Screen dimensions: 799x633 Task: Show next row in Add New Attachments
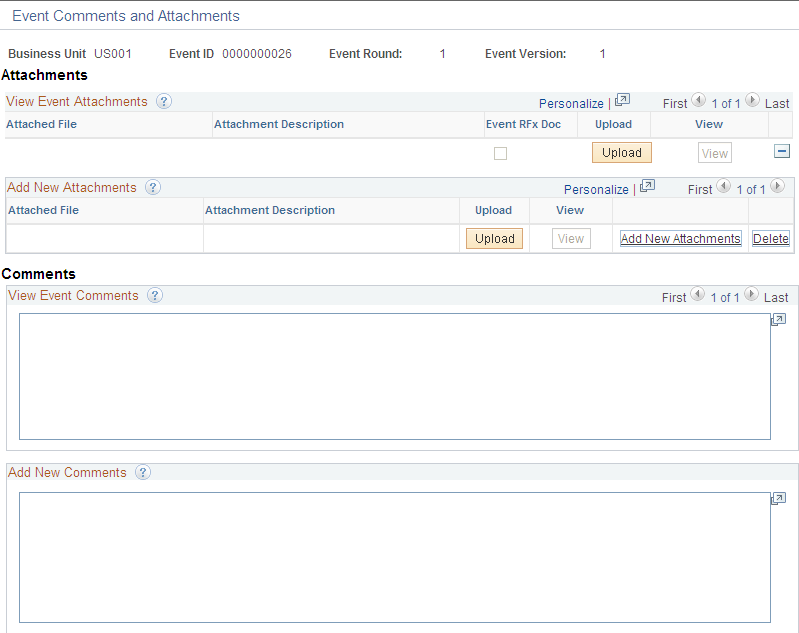coord(777,186)
